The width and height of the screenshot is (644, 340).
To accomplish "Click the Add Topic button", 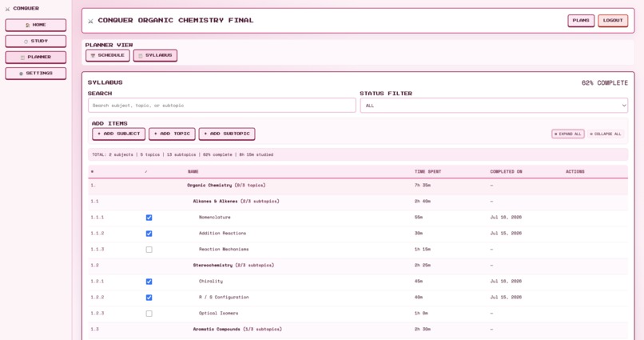I will point(172,134).
